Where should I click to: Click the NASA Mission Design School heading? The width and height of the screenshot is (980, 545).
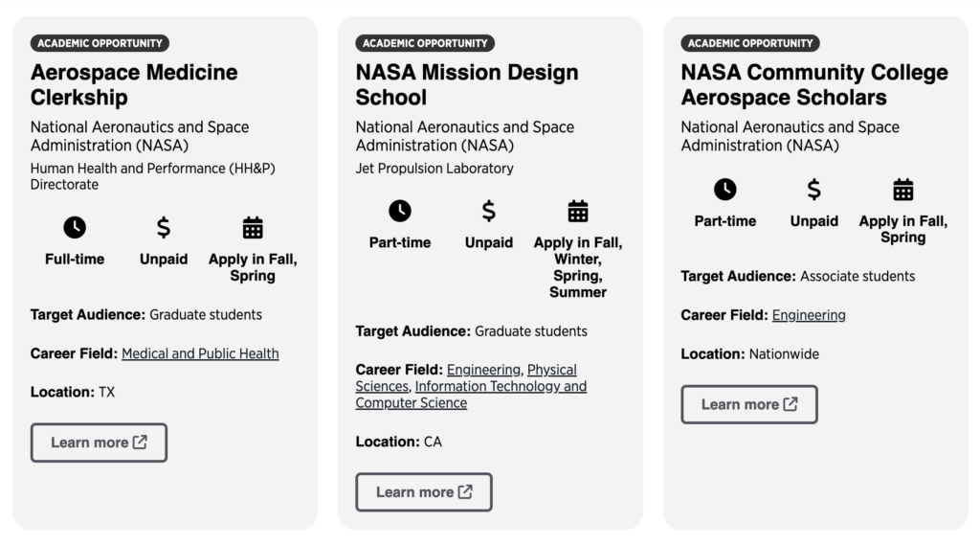coord(467,84)
